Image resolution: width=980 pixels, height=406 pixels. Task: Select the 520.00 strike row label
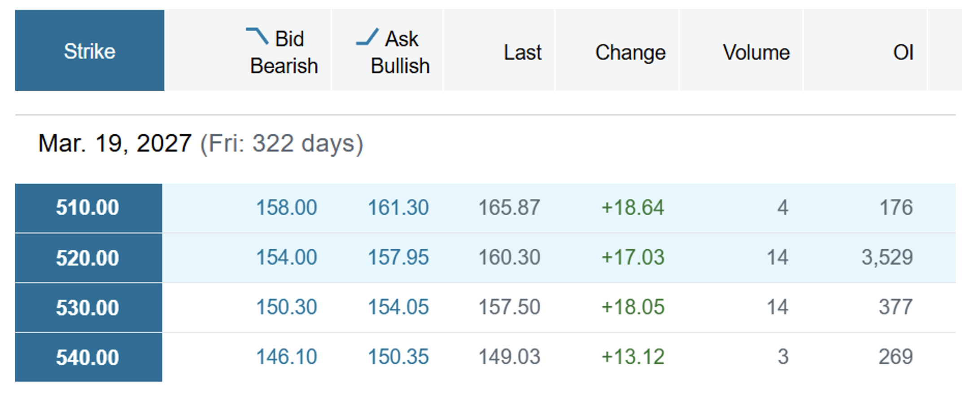(88, 258)
